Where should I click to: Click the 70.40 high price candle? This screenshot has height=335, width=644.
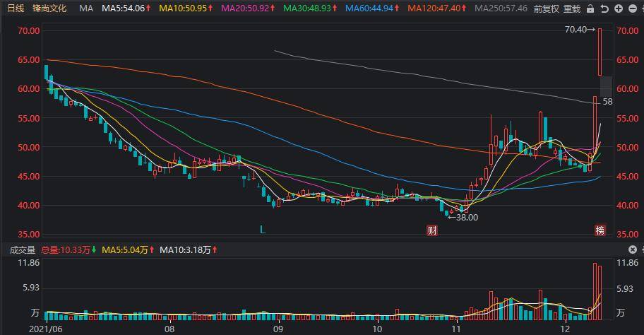click(x=600, y=52)
